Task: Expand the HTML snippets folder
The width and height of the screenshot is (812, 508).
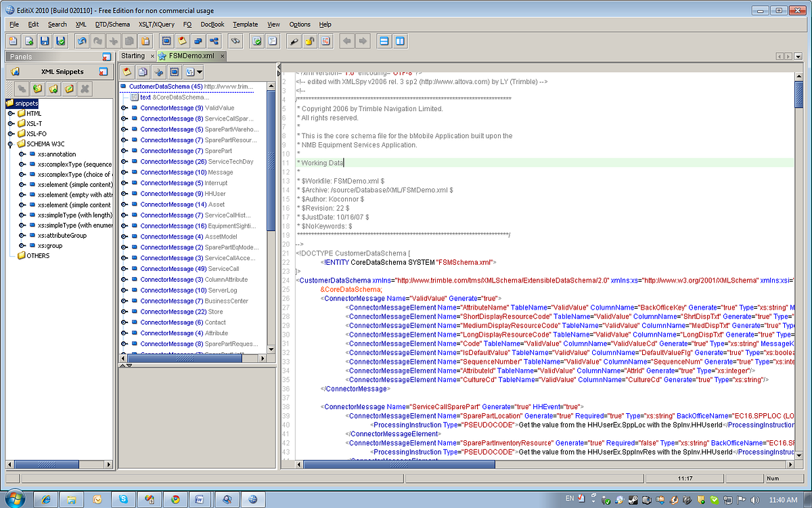Action: pos(12,113)
